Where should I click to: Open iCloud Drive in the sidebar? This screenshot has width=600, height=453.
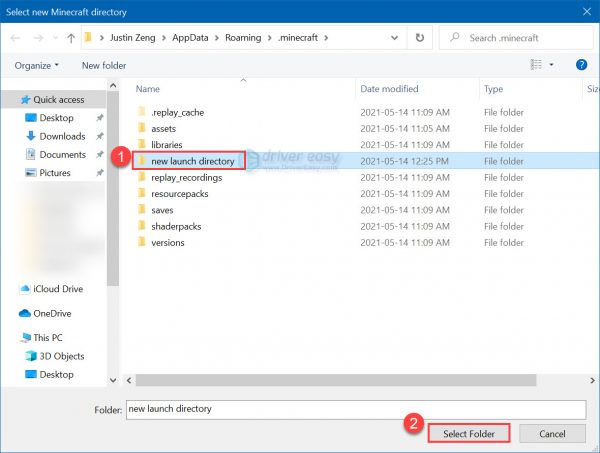pyautogui.click(x=58, y=289)
